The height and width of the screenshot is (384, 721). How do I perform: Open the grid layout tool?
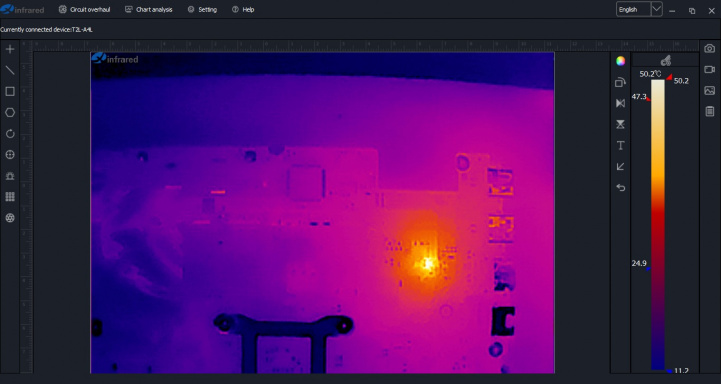pyautogui.click(x=10, y=197)
